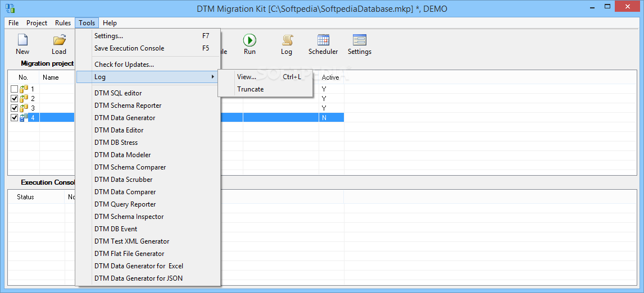Click the Name column header
The height and width of the screenshot is (293, 644).
(51, 77)
